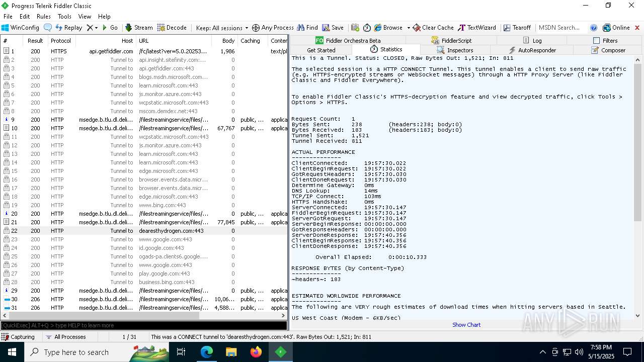This screenshot has width=644, height=362.
Task: Open dropdown arrow beside Browse
Action: click(x=408, y=28)
